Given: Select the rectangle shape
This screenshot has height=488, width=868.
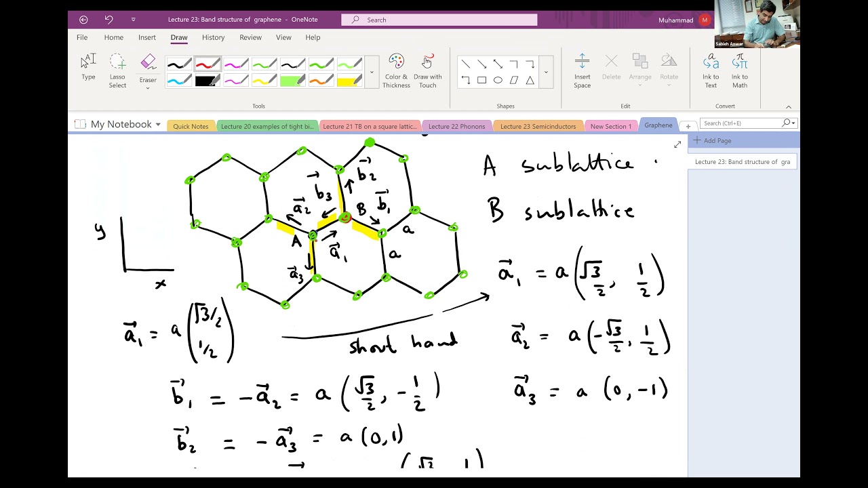Looking at the screenshot, I should click(x=481, y=80).
